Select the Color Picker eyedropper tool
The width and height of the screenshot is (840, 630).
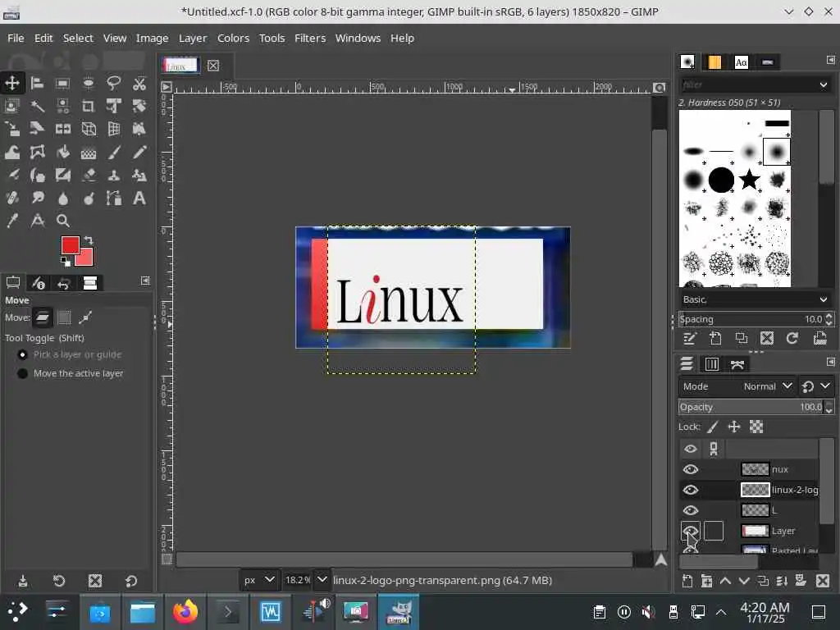(x=11, y=221)
